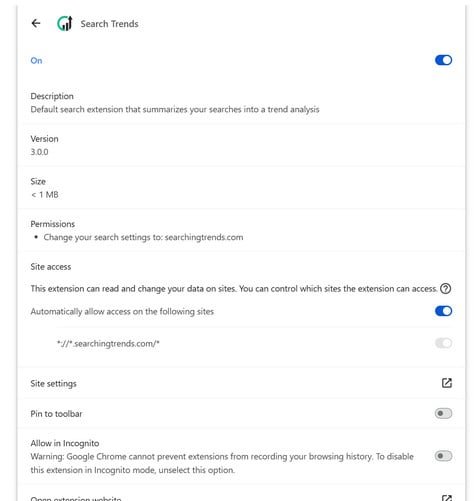Screen dimensions: 474x501
Task: Click the Site settings row label
Action: [53, 384]
